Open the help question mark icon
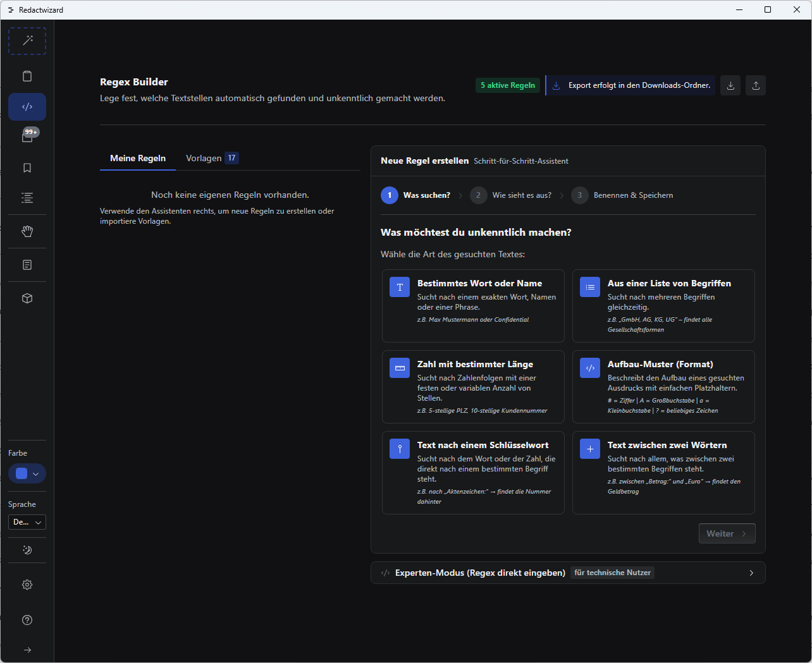812x663 pixels. [x=27, y=620]
